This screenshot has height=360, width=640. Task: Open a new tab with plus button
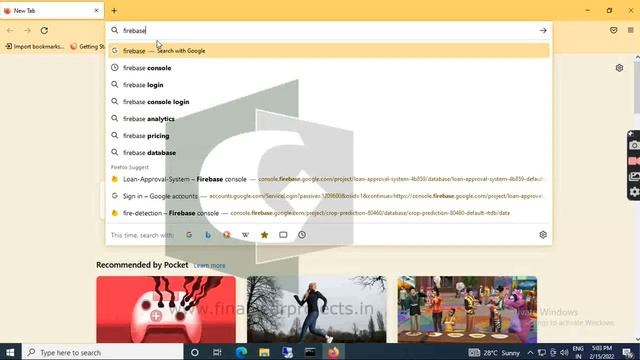pos(114,11)
